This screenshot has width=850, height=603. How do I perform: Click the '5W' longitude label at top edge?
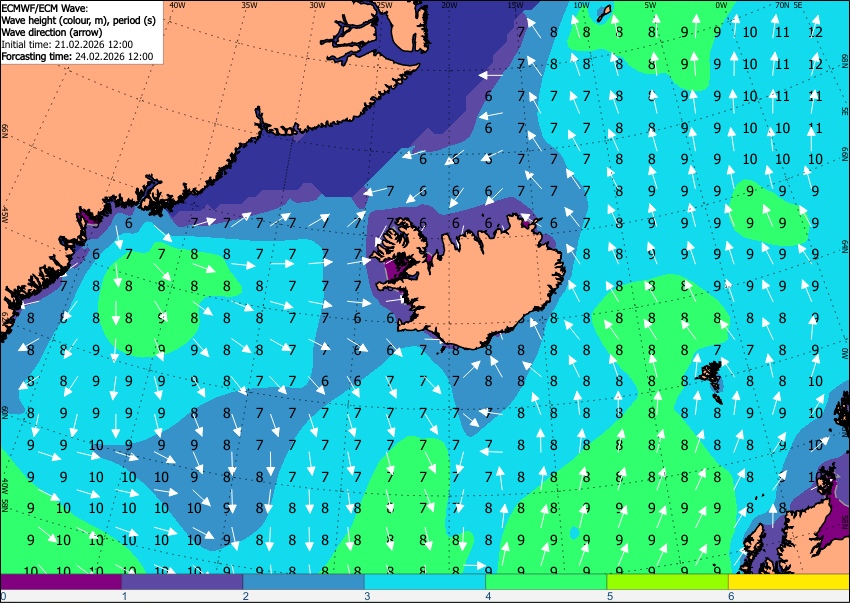(651, 5)
